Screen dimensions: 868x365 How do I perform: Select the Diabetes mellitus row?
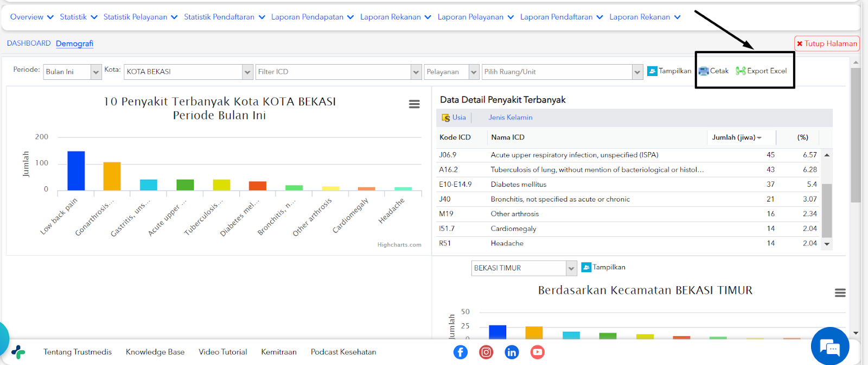tap(628, 185)
